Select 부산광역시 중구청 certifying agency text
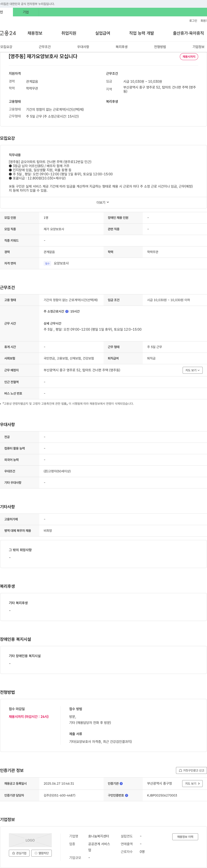The image size is (207, 868). (160, 783)
